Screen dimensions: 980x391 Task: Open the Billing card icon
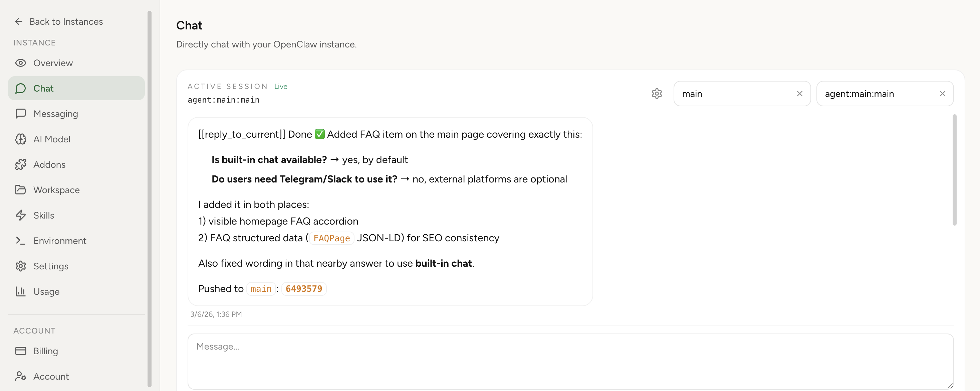[x=21, y=351]
